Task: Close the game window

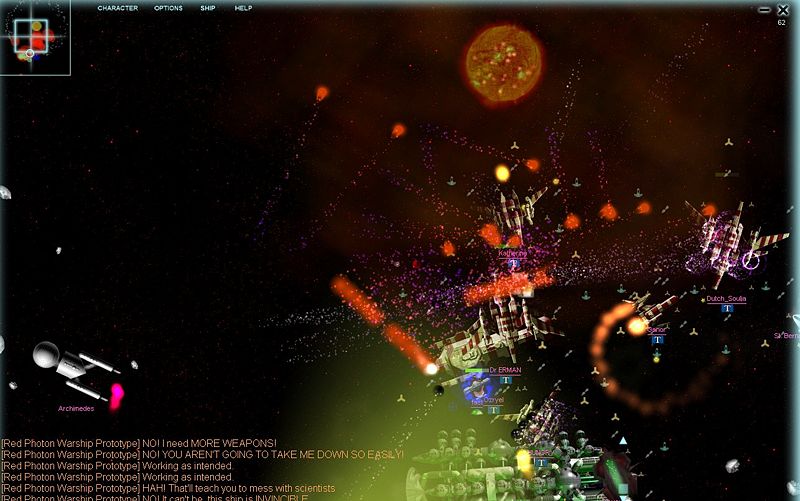Action: (x=782, y=9)
